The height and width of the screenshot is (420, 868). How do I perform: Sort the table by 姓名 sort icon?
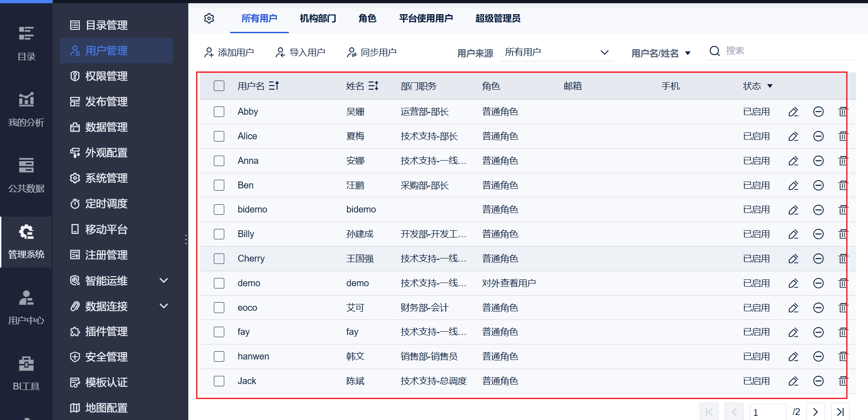(373, 86)
